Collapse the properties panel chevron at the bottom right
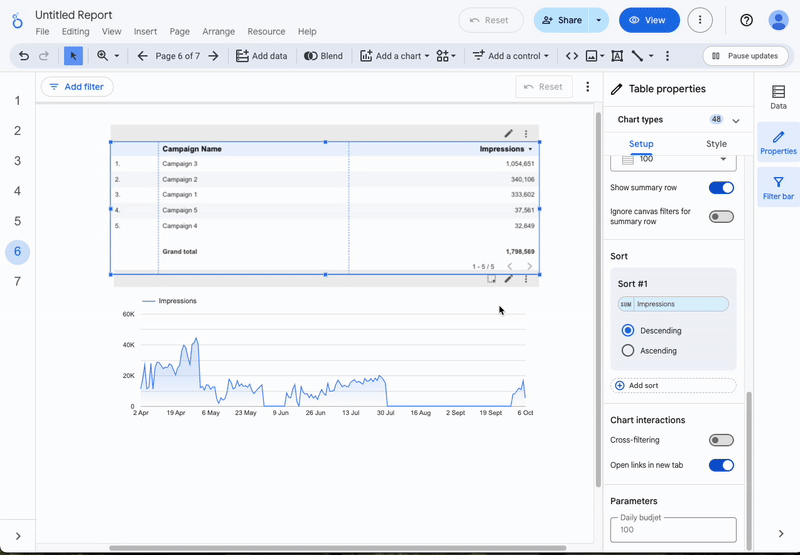 pyautogui.click(x=781, y=534)
